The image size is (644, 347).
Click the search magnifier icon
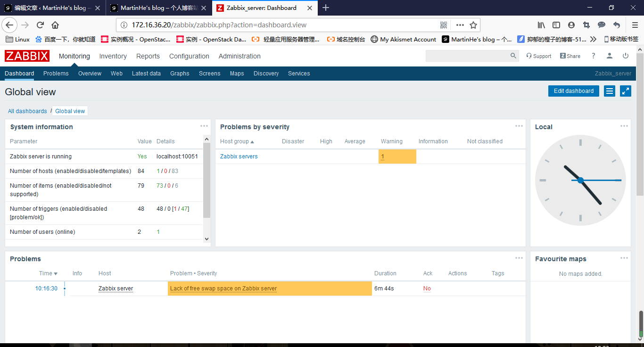513,56
